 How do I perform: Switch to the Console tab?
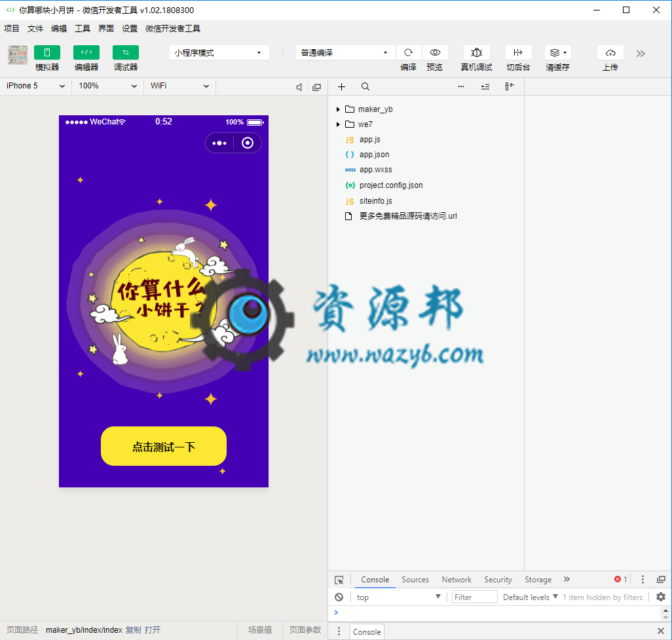click(375, 580)
